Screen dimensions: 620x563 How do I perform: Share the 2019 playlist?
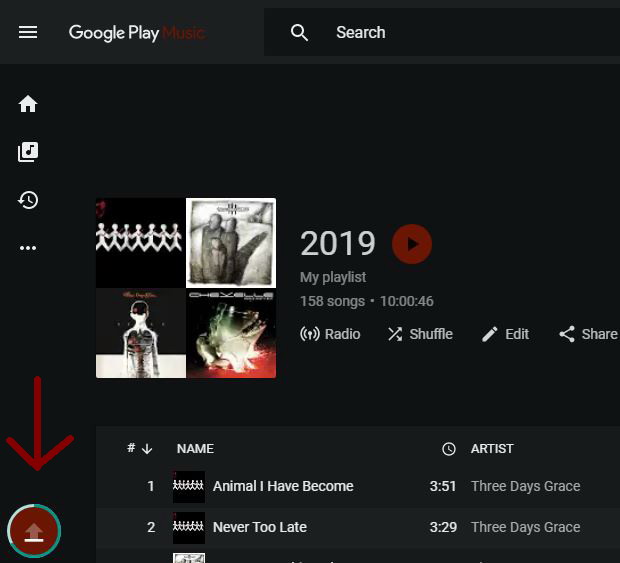[588, 334]
